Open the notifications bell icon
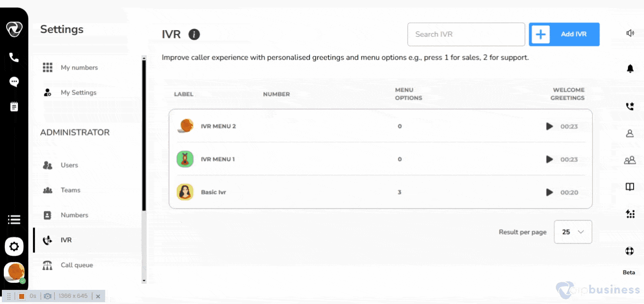Image resolution: width=644 pixels, height=304 pixels. coord(630,69)
